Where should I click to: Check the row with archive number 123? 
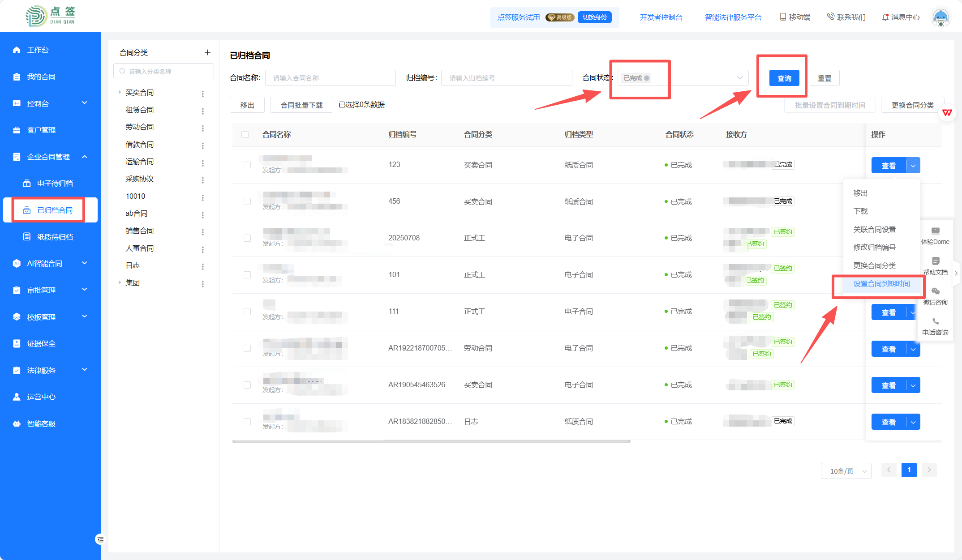click(247, 165)
